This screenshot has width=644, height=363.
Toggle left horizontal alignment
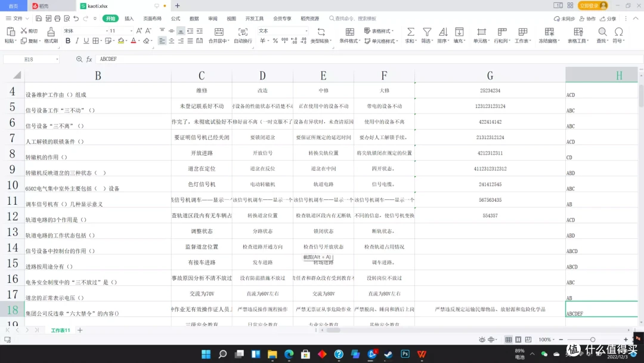pyautogui.click(x=162, y=41)
